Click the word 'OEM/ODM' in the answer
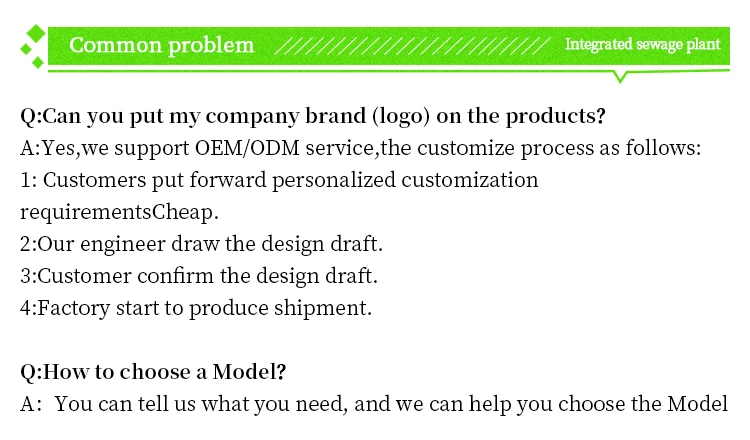 point(247,148)
